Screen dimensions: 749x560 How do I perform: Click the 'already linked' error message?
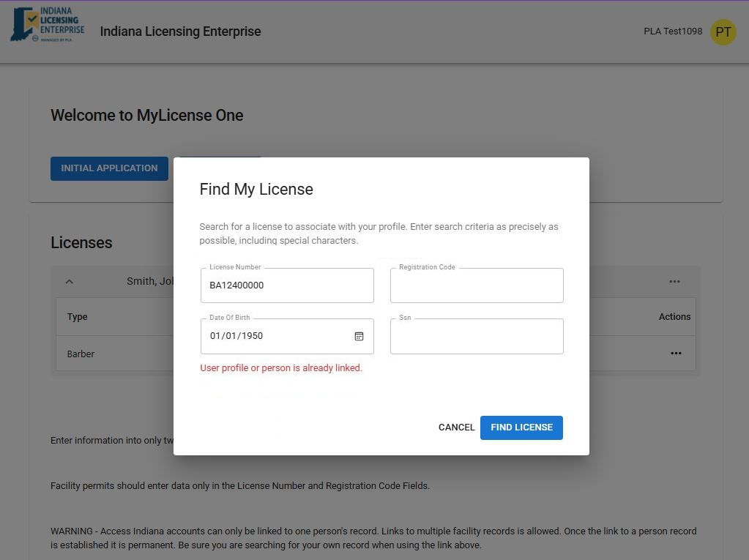click(x=281, y=368)
